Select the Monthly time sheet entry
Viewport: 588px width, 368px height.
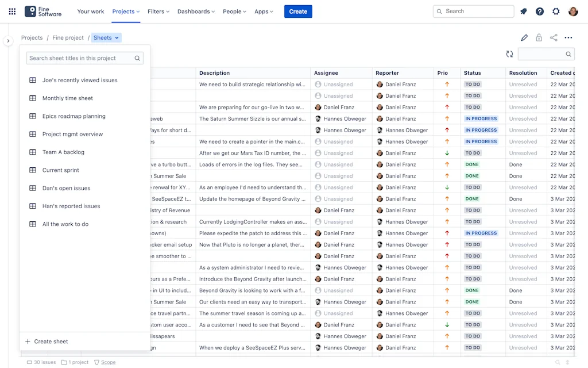click(67, 98)
